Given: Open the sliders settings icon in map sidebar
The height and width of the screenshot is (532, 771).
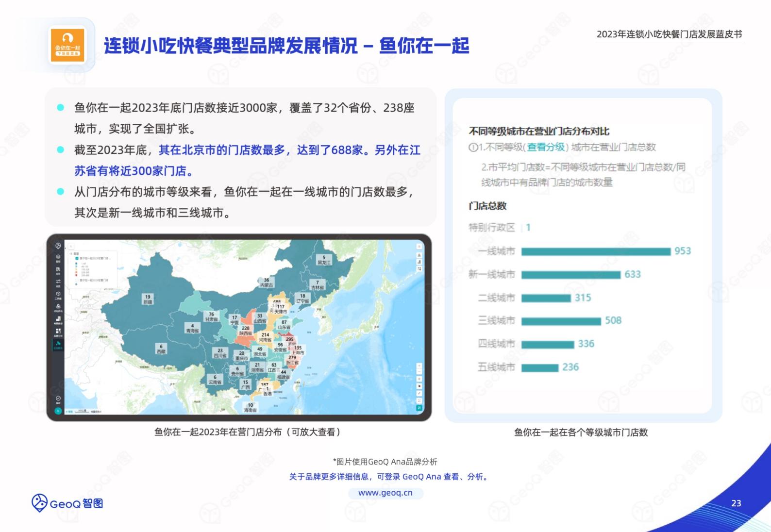Looking at the screenshot, I should coord(58,282).
